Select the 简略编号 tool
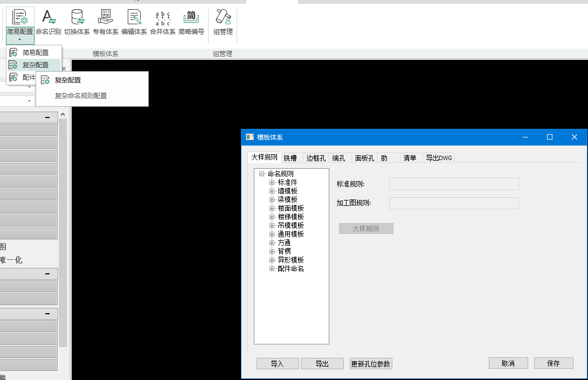Screen dimensions: 588x380 pyautogui.click(x=191, y=23)
